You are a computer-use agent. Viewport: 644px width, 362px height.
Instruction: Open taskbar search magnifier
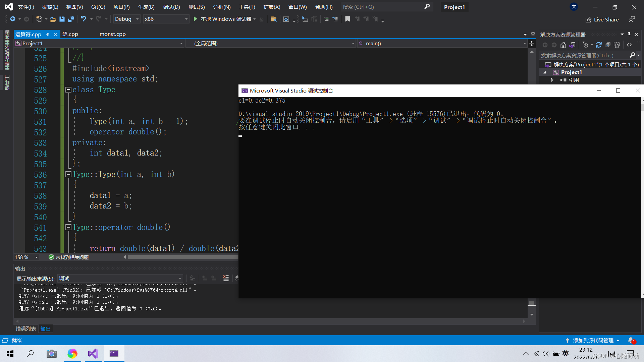31,354
